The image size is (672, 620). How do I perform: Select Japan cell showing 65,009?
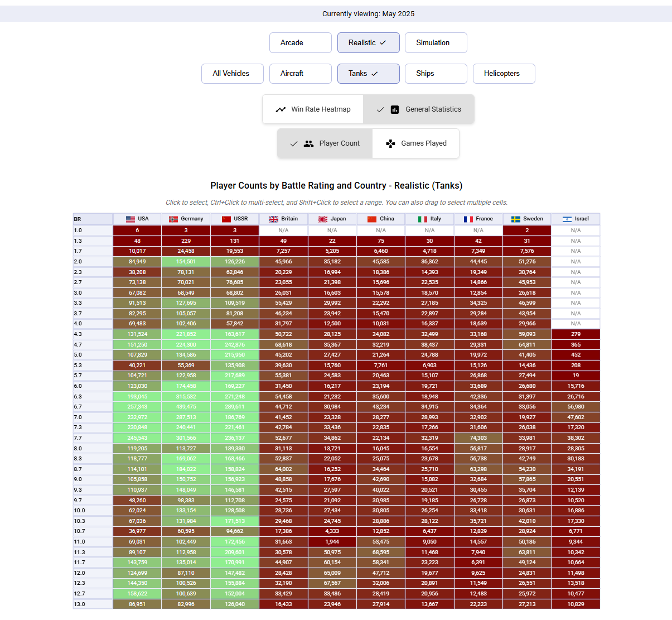pos(332,573)
